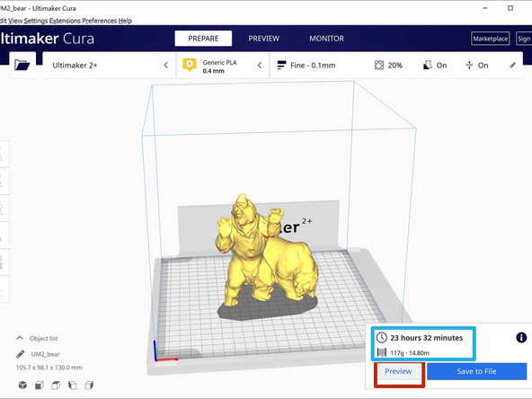Open the Extensions menu
This screenshot has width=532, height=399.
coord(65,21)
